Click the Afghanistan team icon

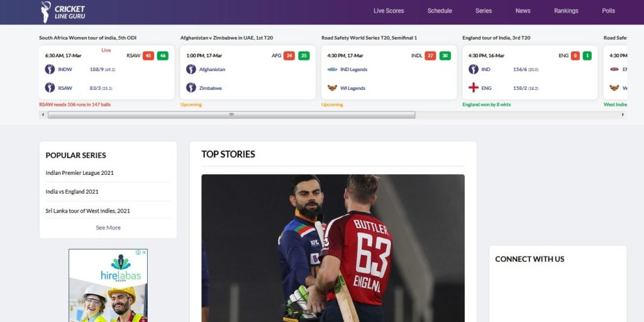[191, 69]
